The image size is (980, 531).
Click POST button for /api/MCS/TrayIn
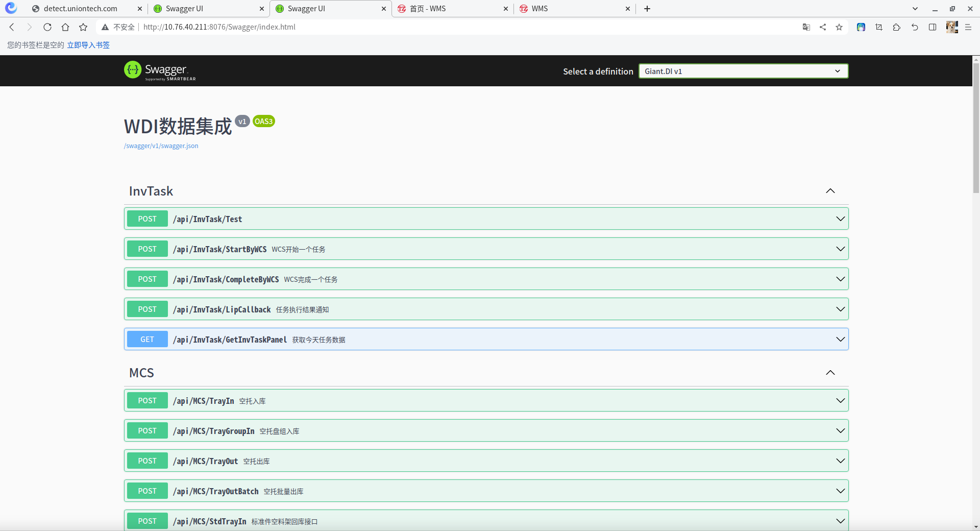[x=147, y=400]
